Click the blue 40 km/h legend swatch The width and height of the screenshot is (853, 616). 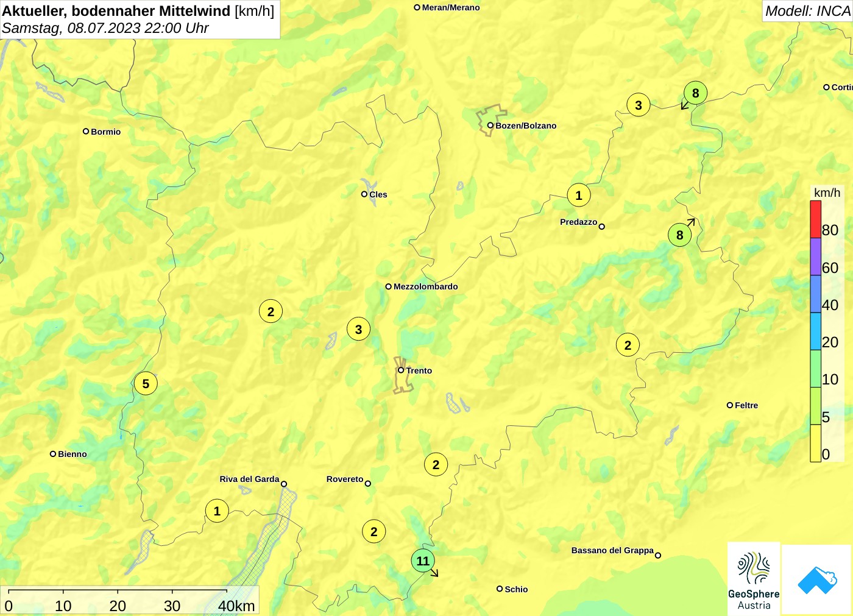(x=815, y=294)
